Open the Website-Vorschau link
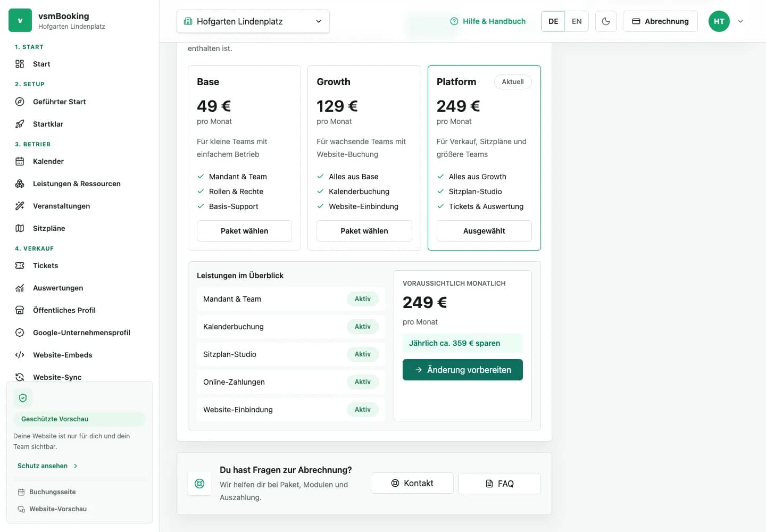Screen dimensions: 766x532 tap(52, 509)
